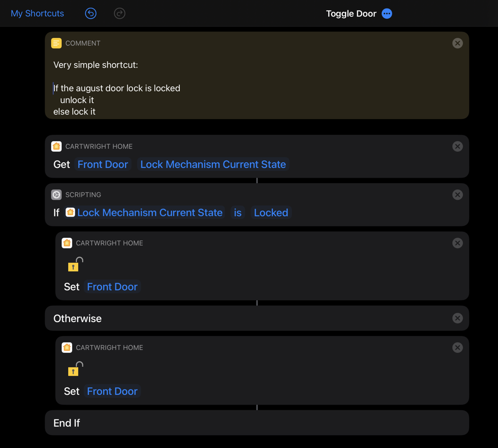Remove the Comment action with X
The height and width of the screenshot is (448, 498).
point(457,43)
